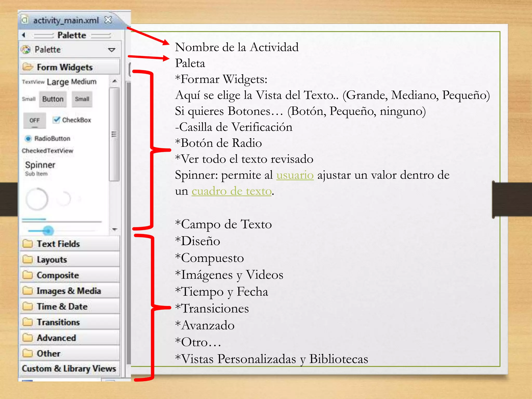
Task: Select the Small text widget
Action: pos(29,99)
